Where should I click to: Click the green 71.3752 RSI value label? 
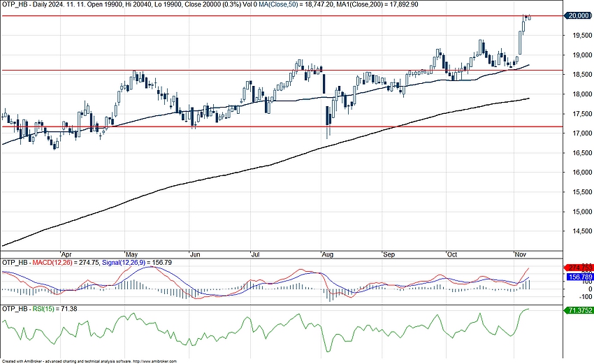coord(579,310)
